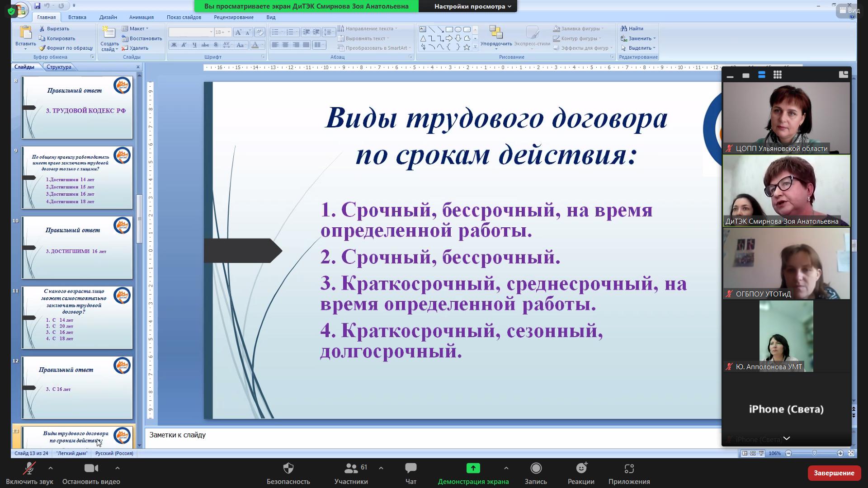This screenshot has height=488, width=868.
Task: Click the Security shield icon
Action: (x=288, y=468)
